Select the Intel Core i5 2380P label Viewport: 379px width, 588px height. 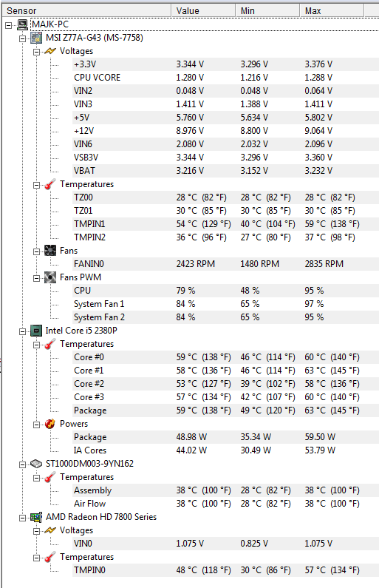pyautogui.click(x=81, y=331)
